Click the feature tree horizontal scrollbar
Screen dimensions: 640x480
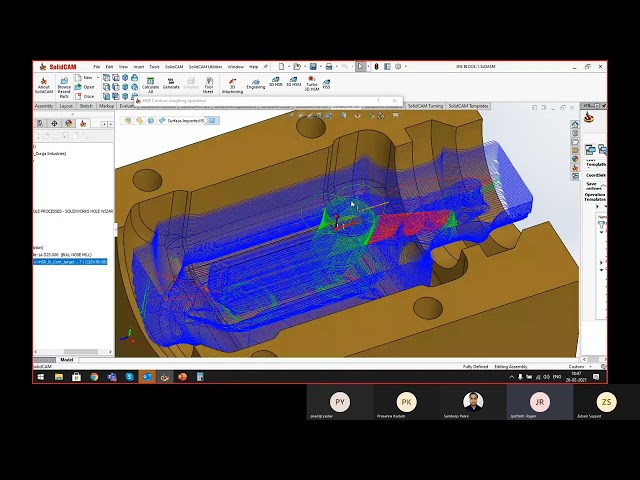click(81, 351)
